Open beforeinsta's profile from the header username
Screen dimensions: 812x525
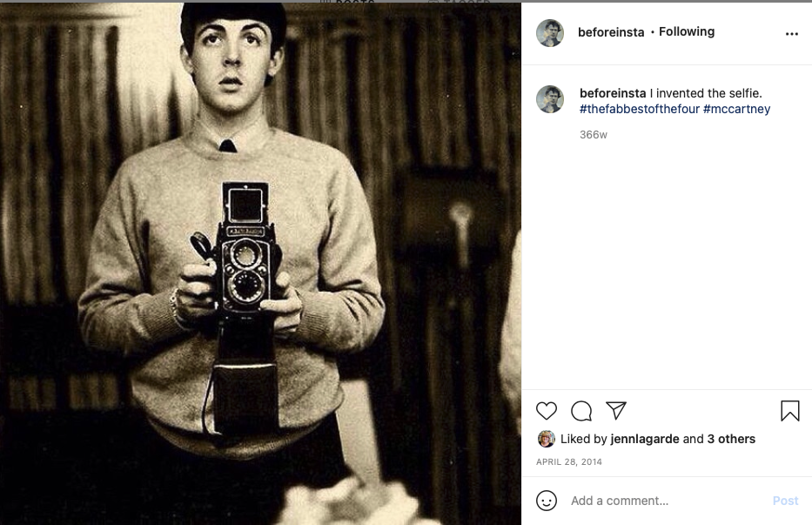pyautogui.click(x=611, y=31)
